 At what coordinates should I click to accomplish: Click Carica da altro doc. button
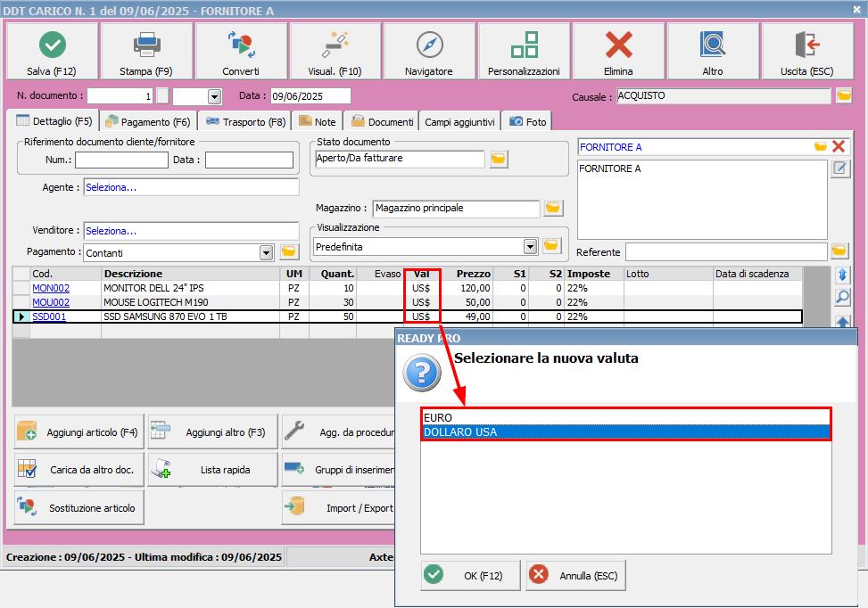coord(79,470)
